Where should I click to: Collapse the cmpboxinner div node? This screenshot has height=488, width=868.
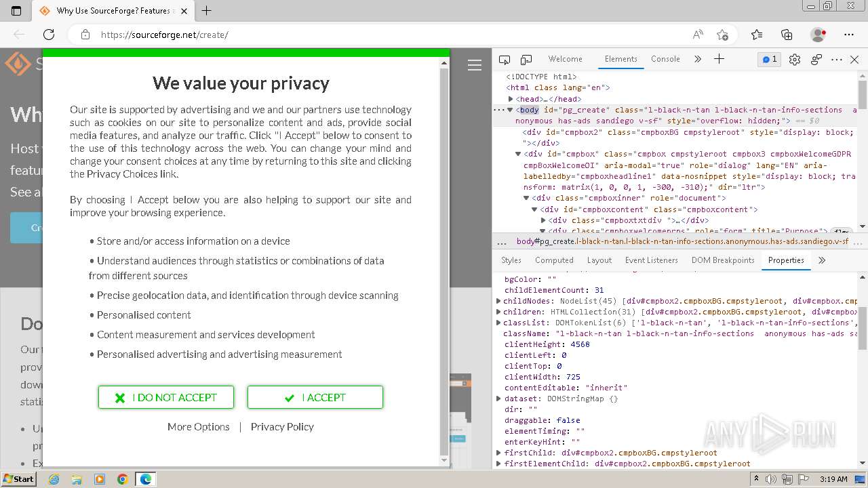click(526, 198)
